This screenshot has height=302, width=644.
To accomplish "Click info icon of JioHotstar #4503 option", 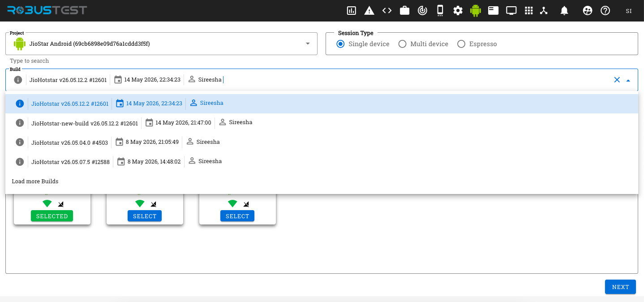I will click(x=20, y=142).
